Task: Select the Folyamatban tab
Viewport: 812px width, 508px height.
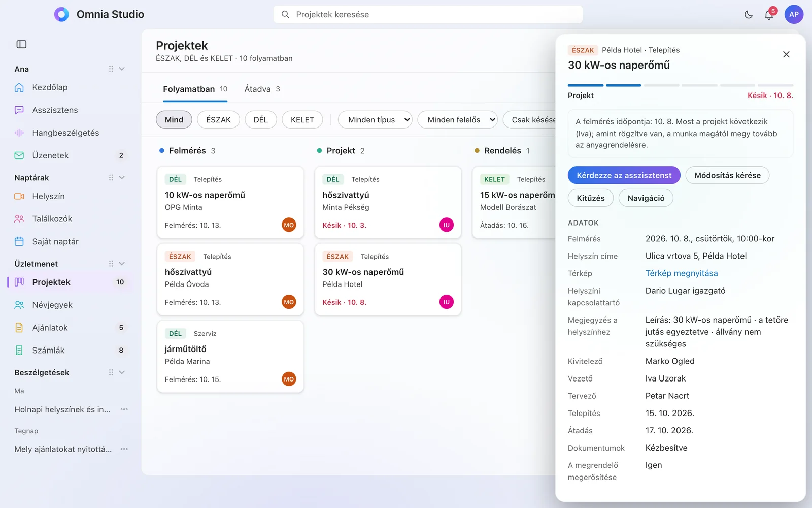Action: click(x=195, y=89)
